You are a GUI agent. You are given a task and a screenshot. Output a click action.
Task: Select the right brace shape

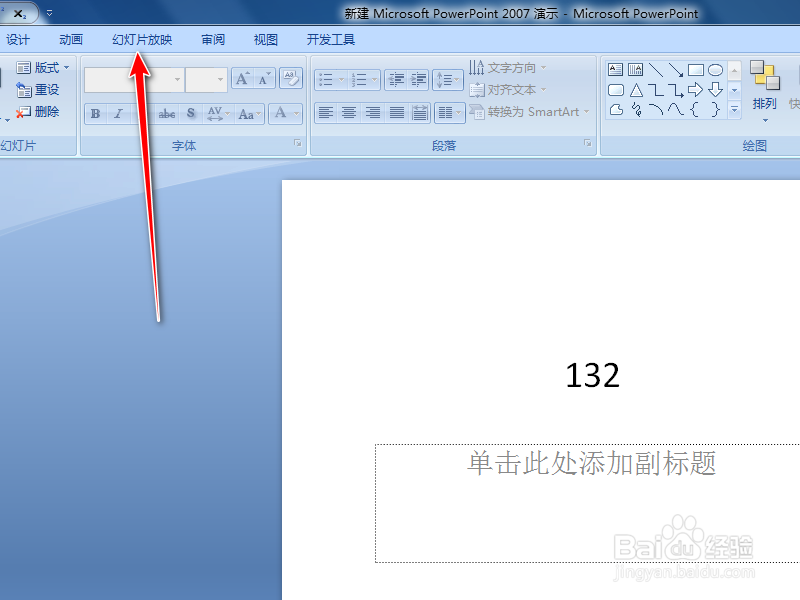pyautogui.click(x=715, y=109)
